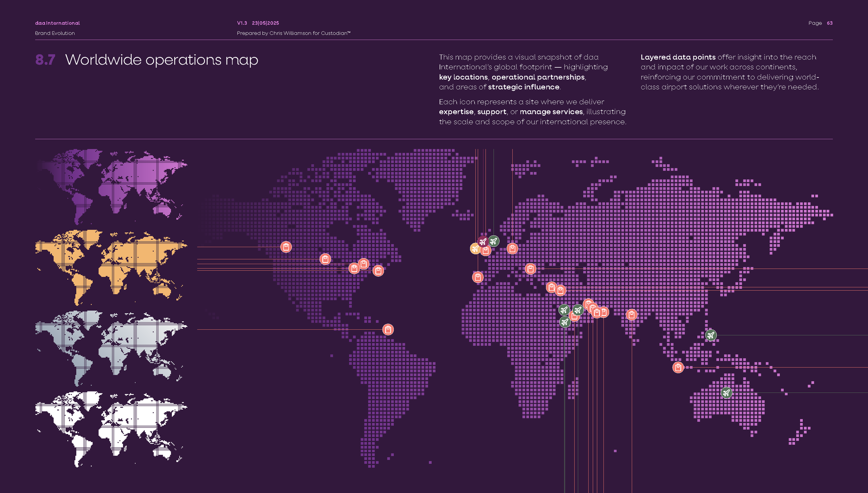Click the orange airplane marker near Ireland
The height and width of the screenshot is (493, 868).
pyautogui.click(x=475, y=248)
